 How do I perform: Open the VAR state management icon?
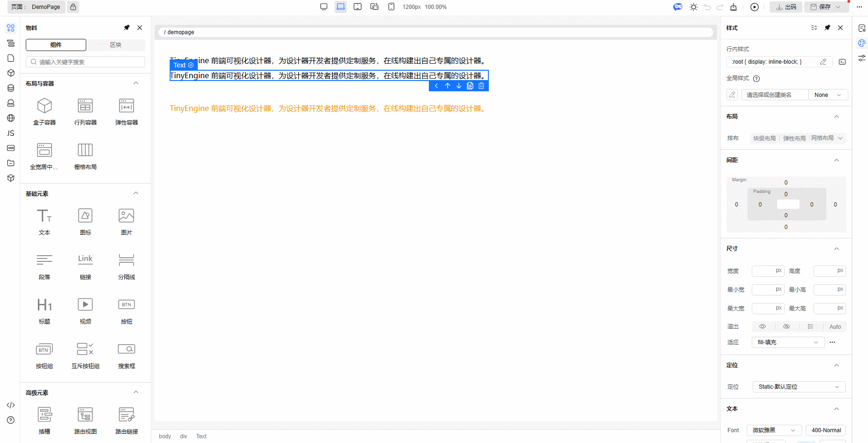(11, 148)
